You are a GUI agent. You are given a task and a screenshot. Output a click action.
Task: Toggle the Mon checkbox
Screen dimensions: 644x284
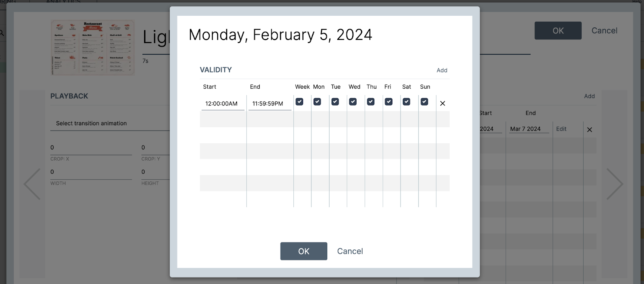point(317,102)
